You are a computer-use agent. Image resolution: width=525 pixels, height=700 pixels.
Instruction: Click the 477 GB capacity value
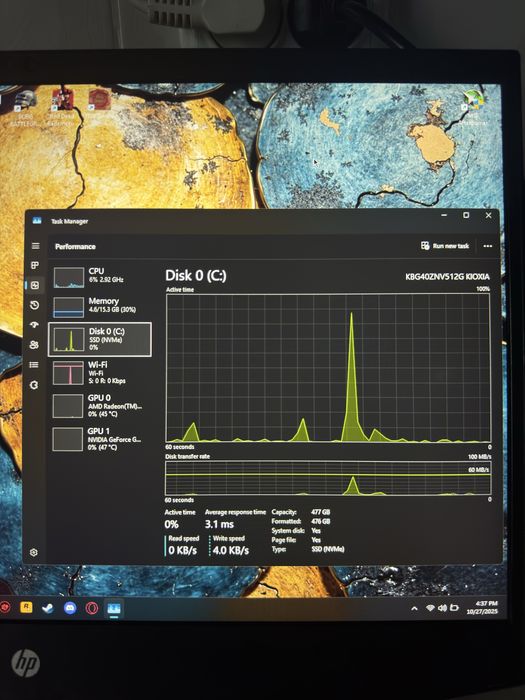(x=321, y=512)
